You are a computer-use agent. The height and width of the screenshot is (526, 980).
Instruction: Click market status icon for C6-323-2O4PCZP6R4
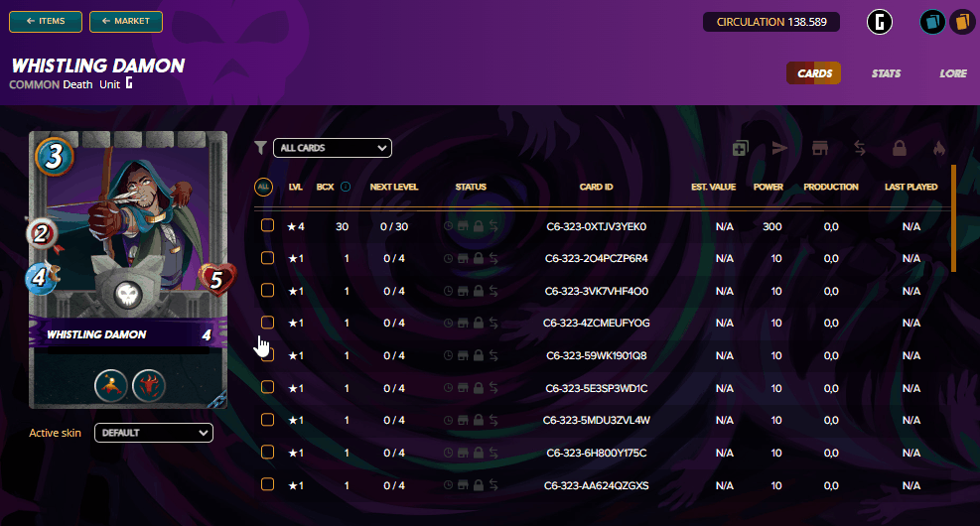[x=463, y=258]
